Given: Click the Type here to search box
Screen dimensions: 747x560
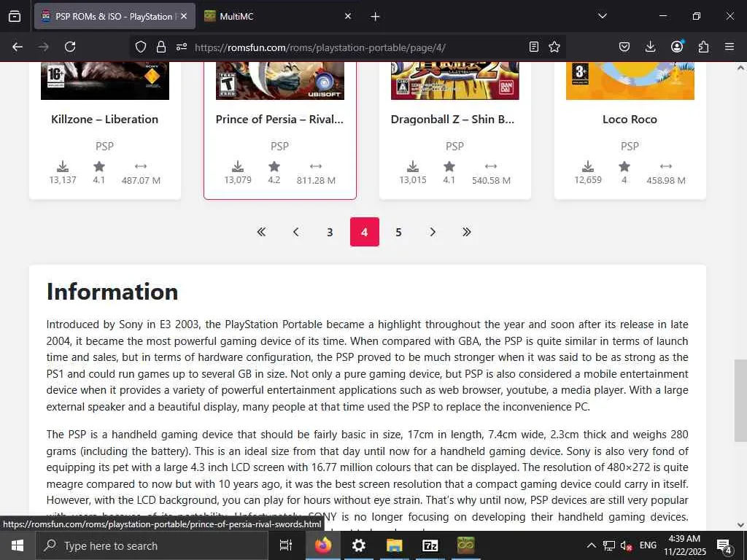Looking at the screenshot, I should [152, 545].
